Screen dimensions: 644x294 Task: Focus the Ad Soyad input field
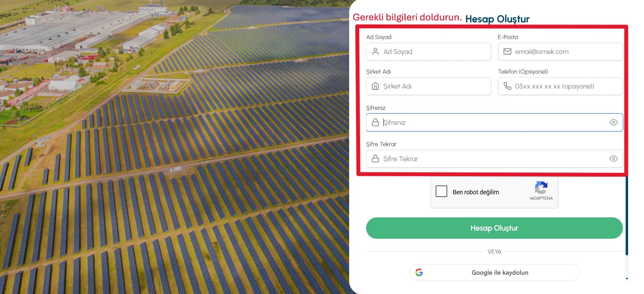429,52
